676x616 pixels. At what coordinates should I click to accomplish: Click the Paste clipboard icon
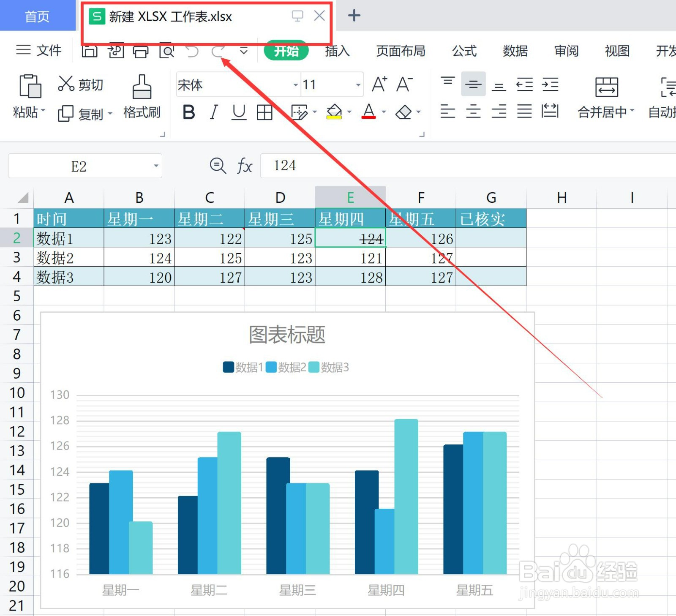tap(30, 86)
